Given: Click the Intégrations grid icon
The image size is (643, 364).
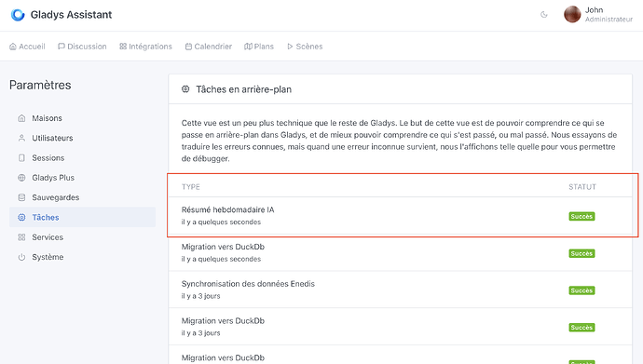Looking at the screenshot, I should [123, 47].
